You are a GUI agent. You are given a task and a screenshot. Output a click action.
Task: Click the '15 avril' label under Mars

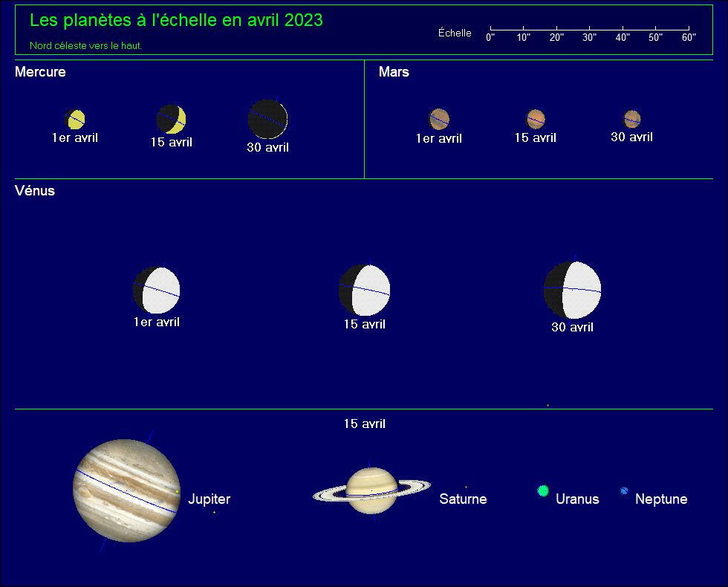click(x=536, y=137)
